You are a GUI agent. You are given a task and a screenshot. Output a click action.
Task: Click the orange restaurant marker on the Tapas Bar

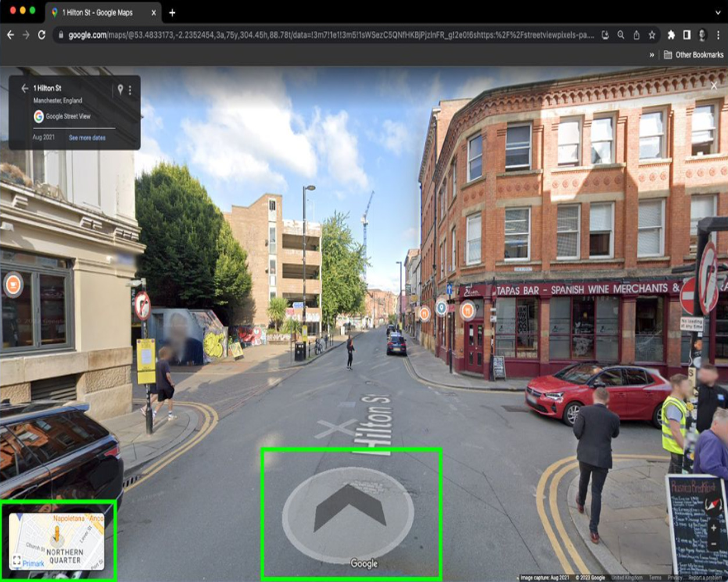click(468, 311)
